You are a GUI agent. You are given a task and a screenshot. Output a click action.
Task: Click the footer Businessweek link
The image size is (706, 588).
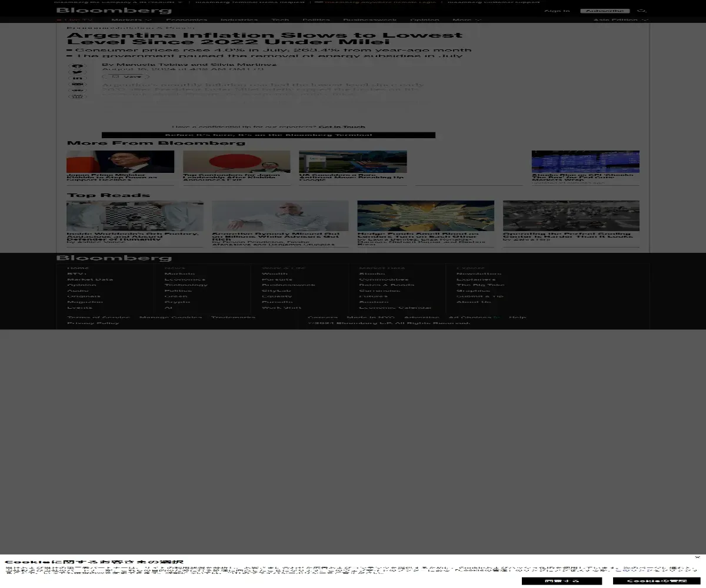[x=288, y=285]
